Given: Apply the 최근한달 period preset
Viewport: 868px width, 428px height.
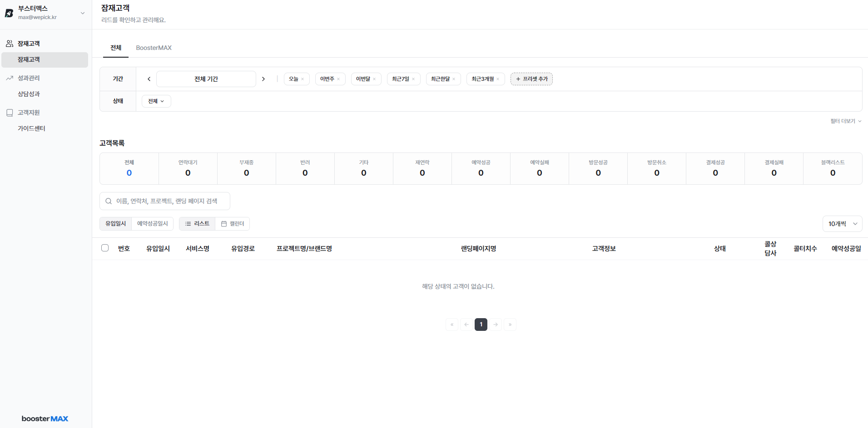Looking at the screenshot, I should [440, 79].
